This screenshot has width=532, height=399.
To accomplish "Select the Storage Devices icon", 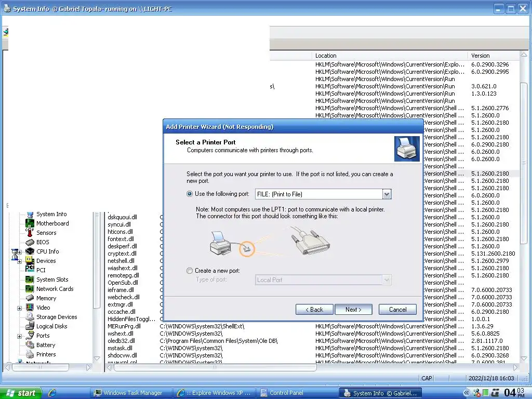I will (30, 317).
